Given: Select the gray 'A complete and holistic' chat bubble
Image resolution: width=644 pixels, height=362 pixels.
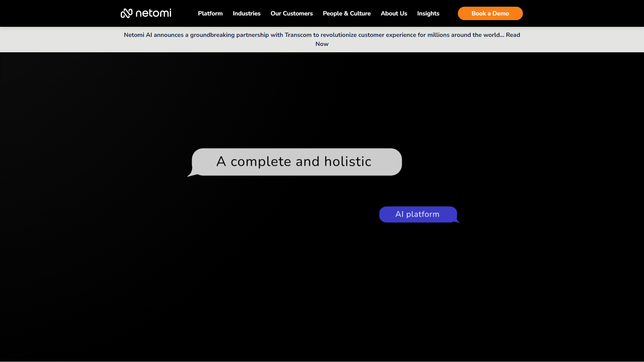Looking at the screenshot, I should pyautogui.click(x=294, y=162).
